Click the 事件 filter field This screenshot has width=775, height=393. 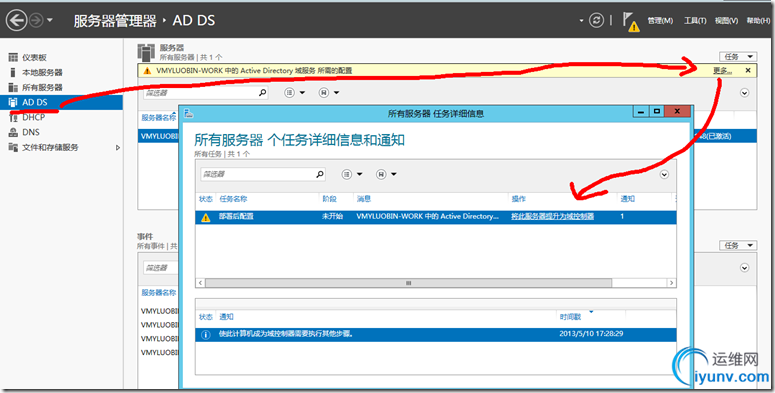pyautogui.click(x=161, y=267)
